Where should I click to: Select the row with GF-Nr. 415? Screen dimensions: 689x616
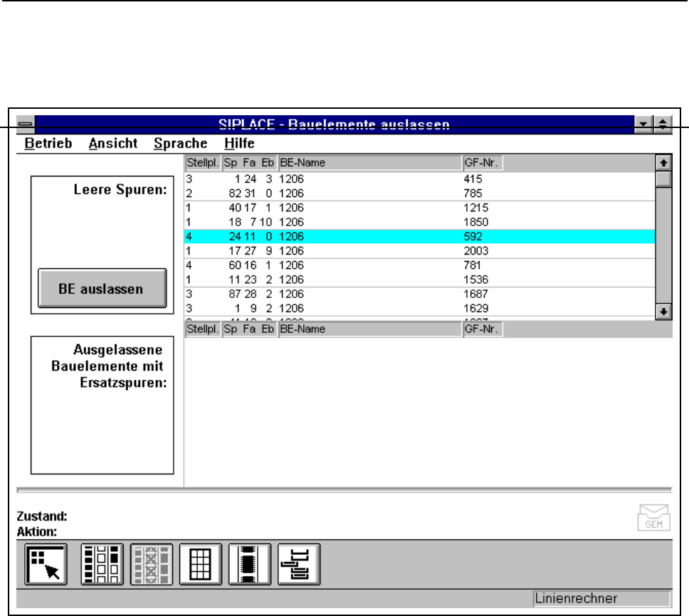(x=420, y=179)
